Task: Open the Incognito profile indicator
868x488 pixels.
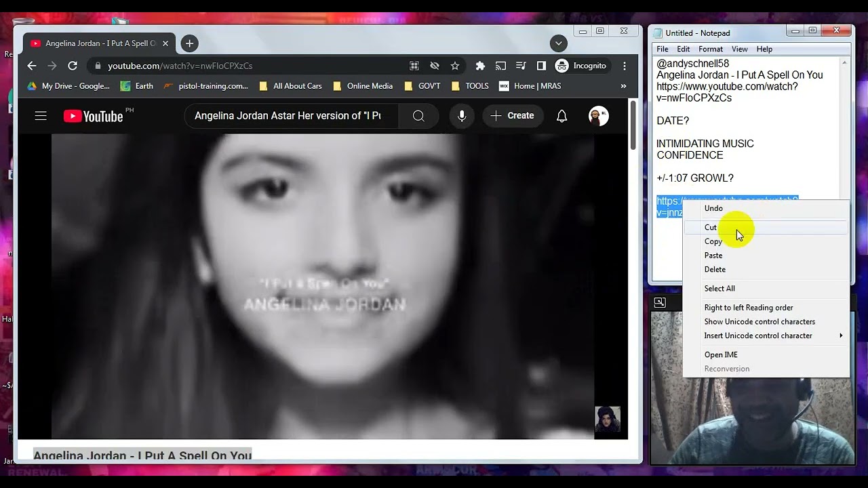Action: 581,66
